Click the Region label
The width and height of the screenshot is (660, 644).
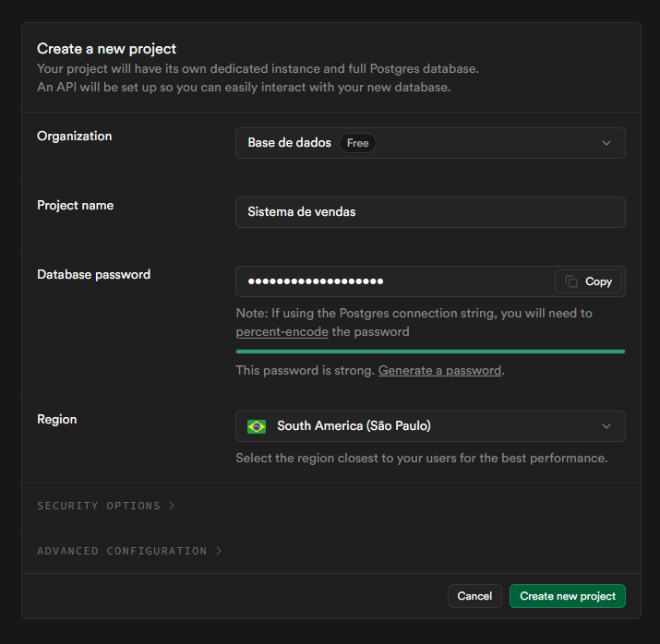pos(57,420)
